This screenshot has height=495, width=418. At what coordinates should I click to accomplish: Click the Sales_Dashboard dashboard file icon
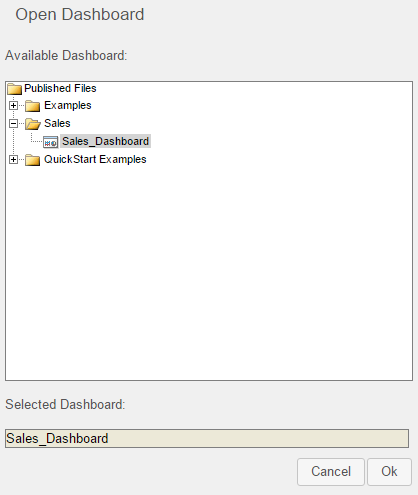pos(51,142)
